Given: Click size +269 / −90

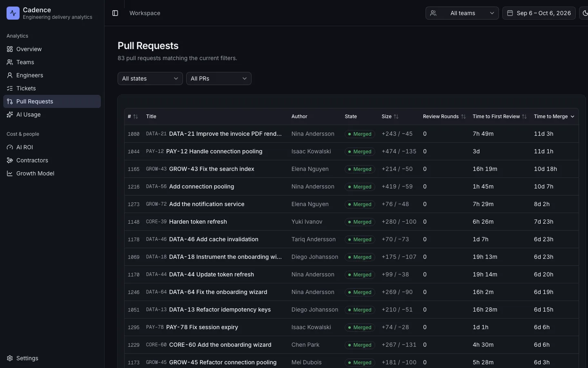Looking at the screenshot, I should click(397, 292).
